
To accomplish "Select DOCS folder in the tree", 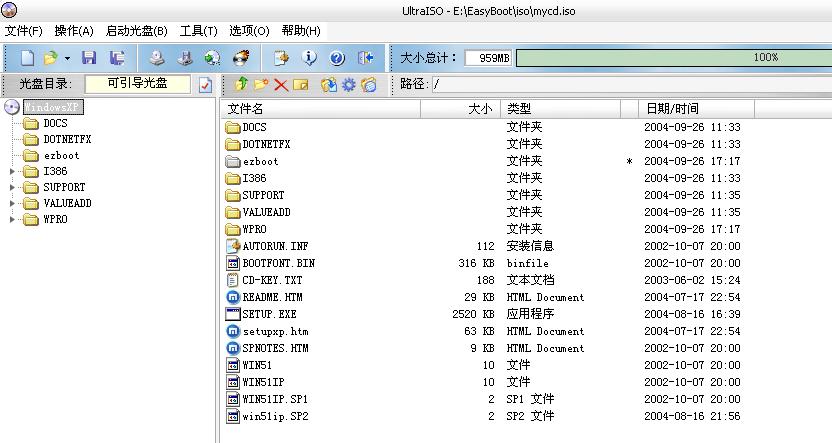I will (55, 123).
